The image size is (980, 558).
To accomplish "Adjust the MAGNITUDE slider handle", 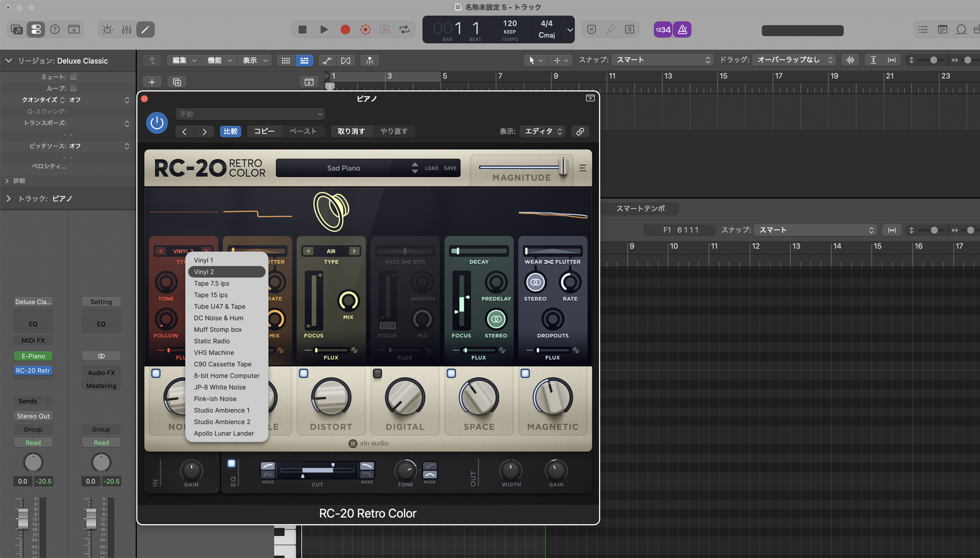I will click(563, 167).
